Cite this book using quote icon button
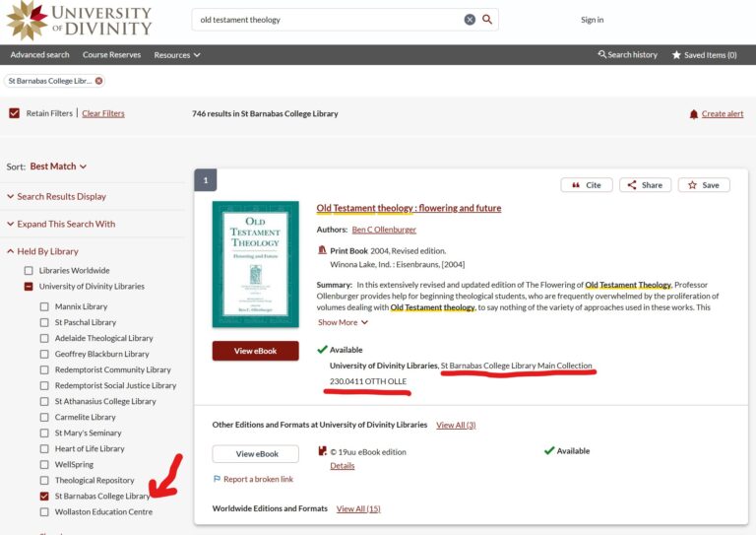Viewport: 756px width, 535px height. (x=586, y=185)
